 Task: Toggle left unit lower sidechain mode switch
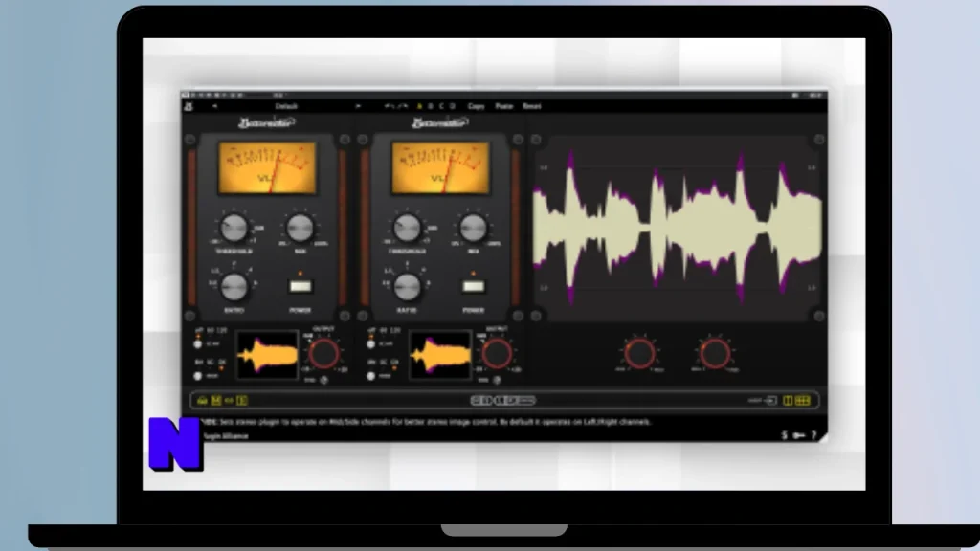pyautogui.click(x=198, y=376)
